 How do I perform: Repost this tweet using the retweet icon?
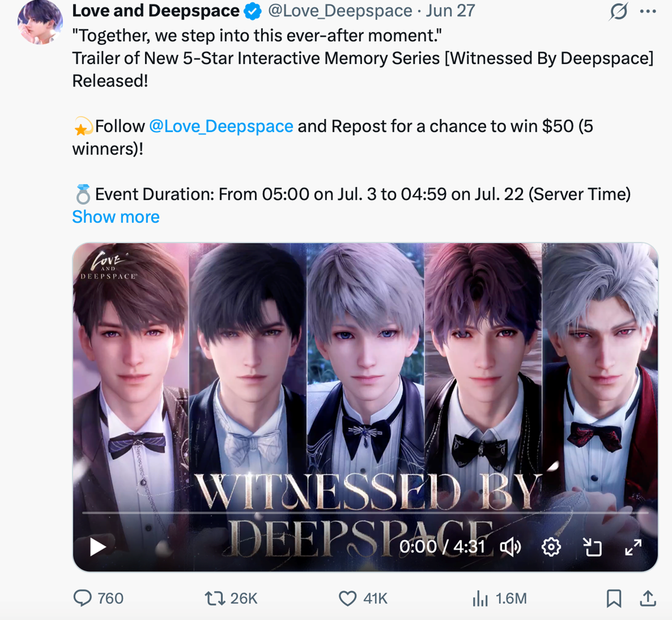pos(214,598)
